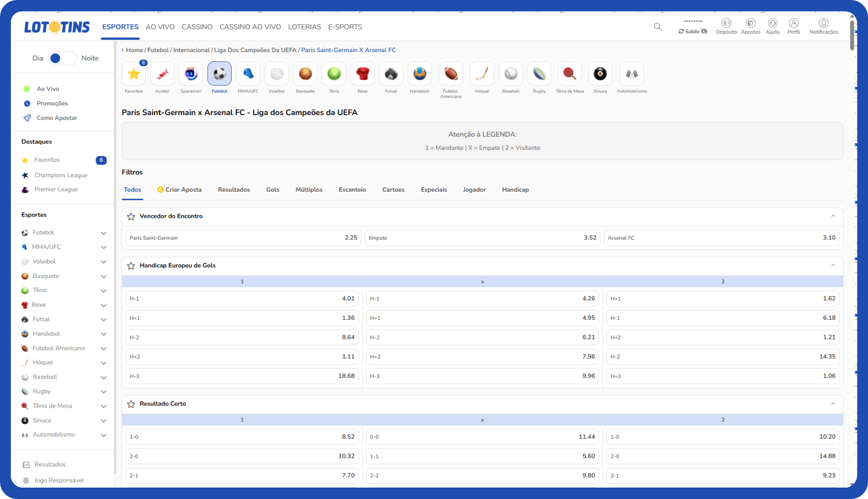The width and height of the screenshot is (868, 499).
Task: Open the Favoritos star sport icon
Action: 134,74
